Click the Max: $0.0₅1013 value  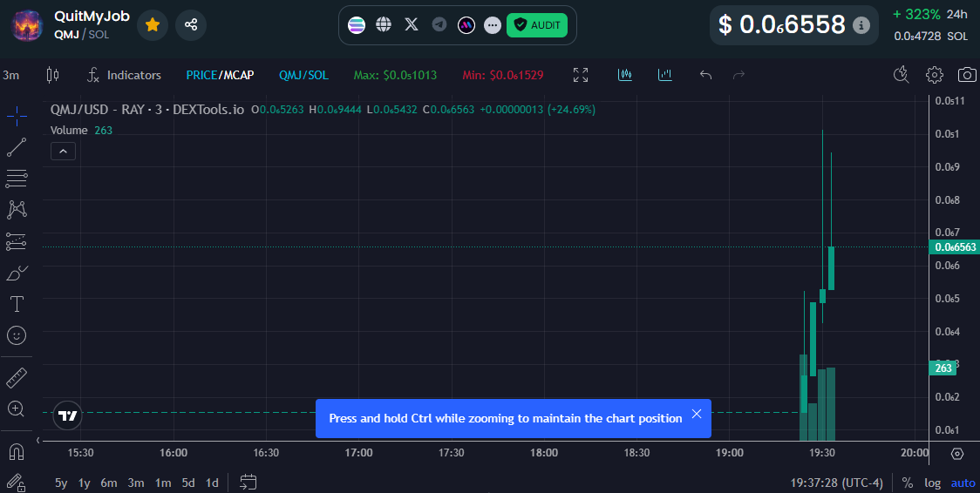pos(395,75)
